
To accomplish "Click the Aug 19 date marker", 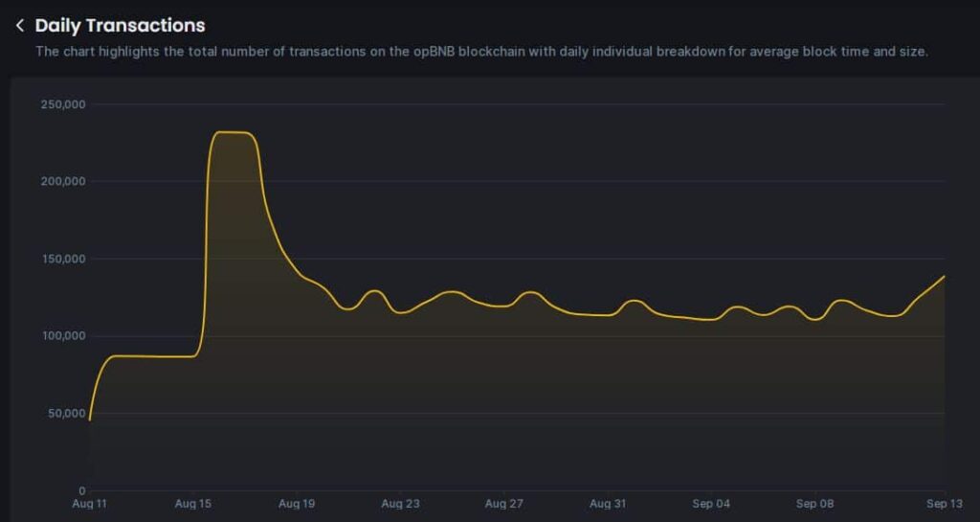I will coord(297,503).
